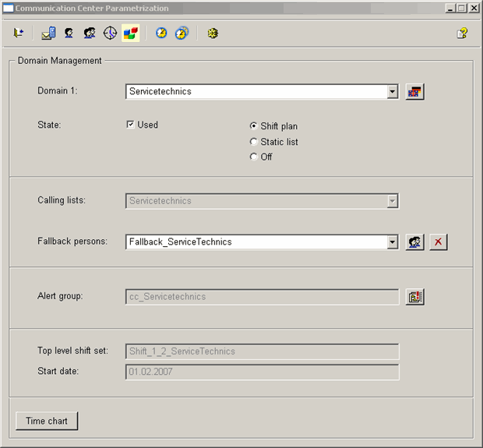Expand the Domain 1 dropdown
Screen dimensions: 483x448
click(392, 92)
